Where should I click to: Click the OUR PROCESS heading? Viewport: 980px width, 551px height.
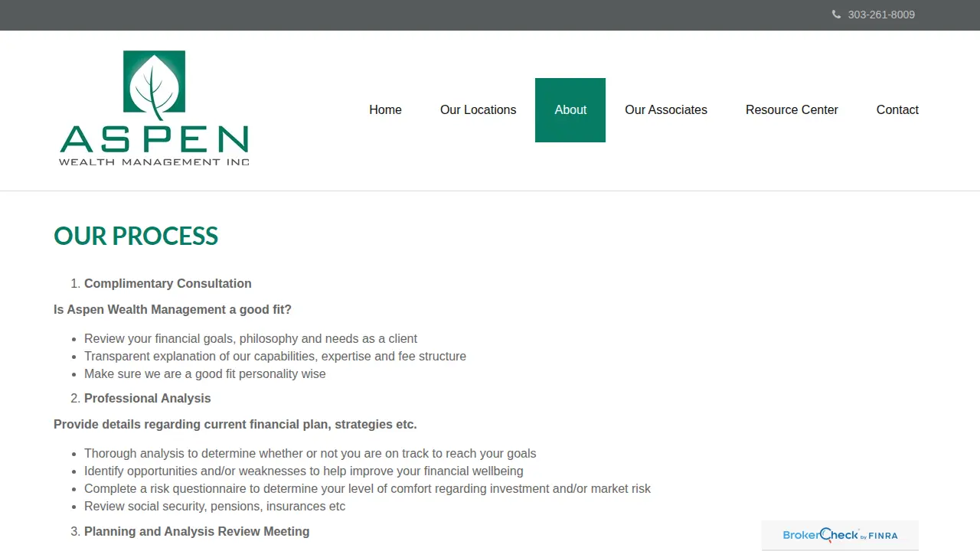pyautogui.click(x=136, y=236)
